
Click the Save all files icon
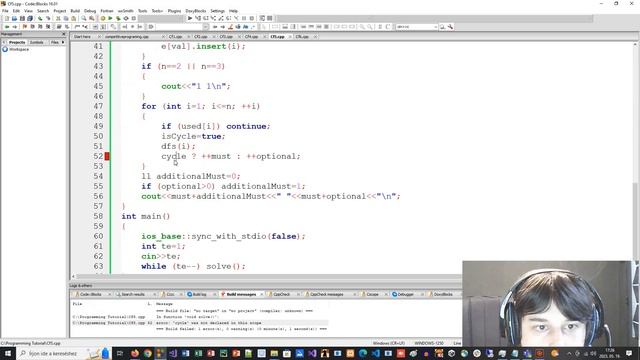[30, 18]
